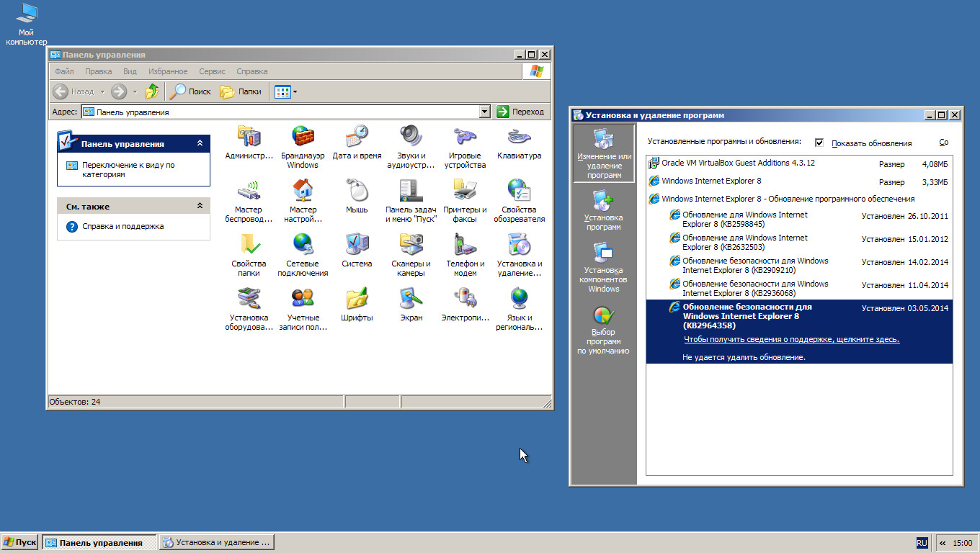Image resolution: width=980 pixels, height=553 pixels.
Task: Open Свойства папки icon
Action: click(x=249, y=254)
